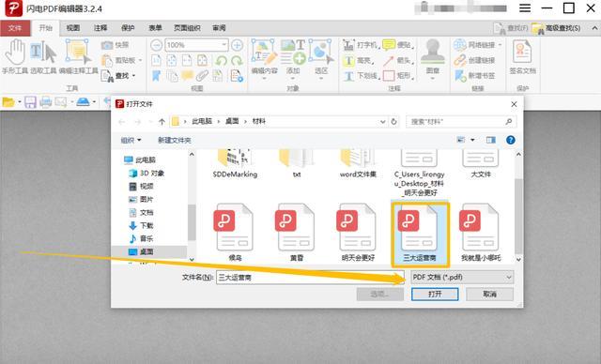This screenshot has width=601, height=364.
Task: Click the 取消 (Cancel) button
Action: [489, 294]
